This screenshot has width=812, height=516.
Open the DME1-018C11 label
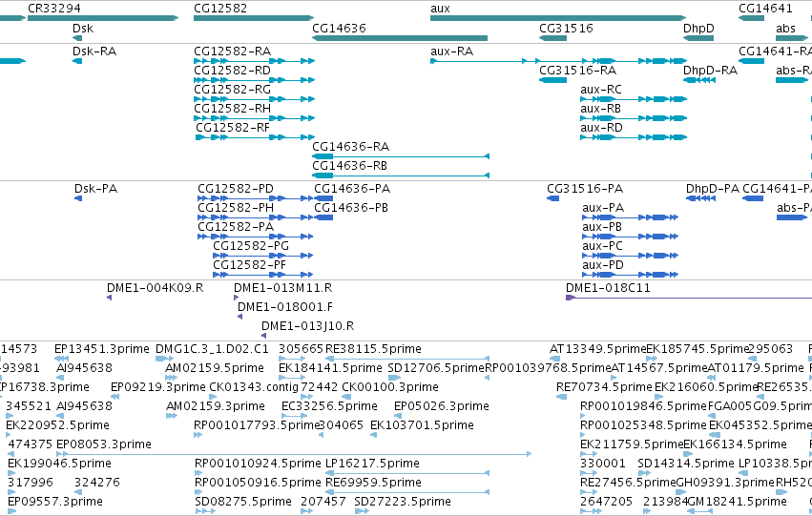(608, 288)
